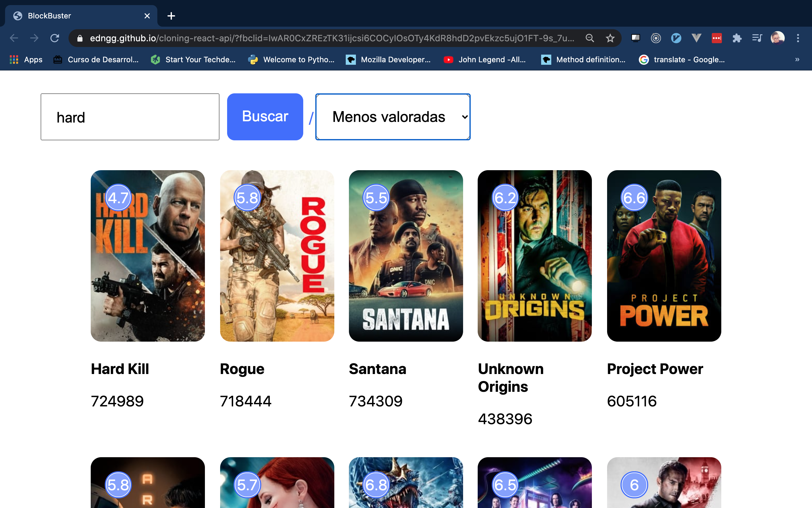Viewport: 812px width, 508px height.
Task: Click the 6.2 rating badge
Action: tap(505, 197)
